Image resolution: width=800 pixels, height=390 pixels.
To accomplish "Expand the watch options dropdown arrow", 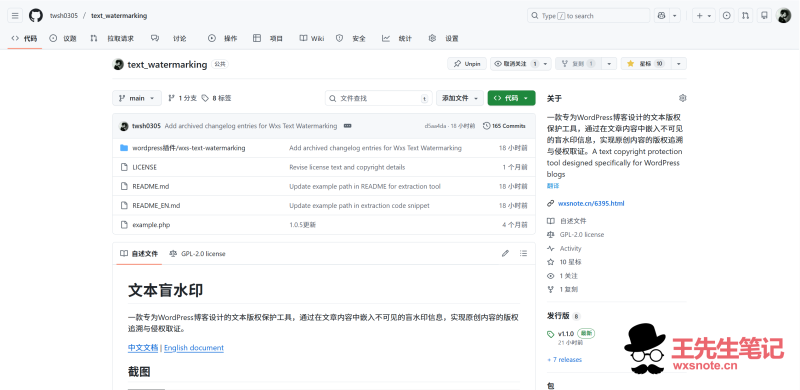I will (546, 64).
